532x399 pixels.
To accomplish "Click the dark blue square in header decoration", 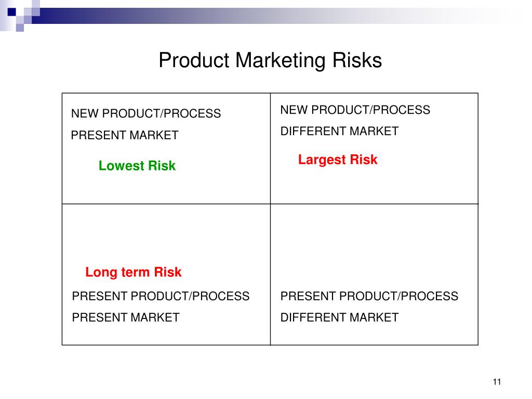I will pos(11,12).
